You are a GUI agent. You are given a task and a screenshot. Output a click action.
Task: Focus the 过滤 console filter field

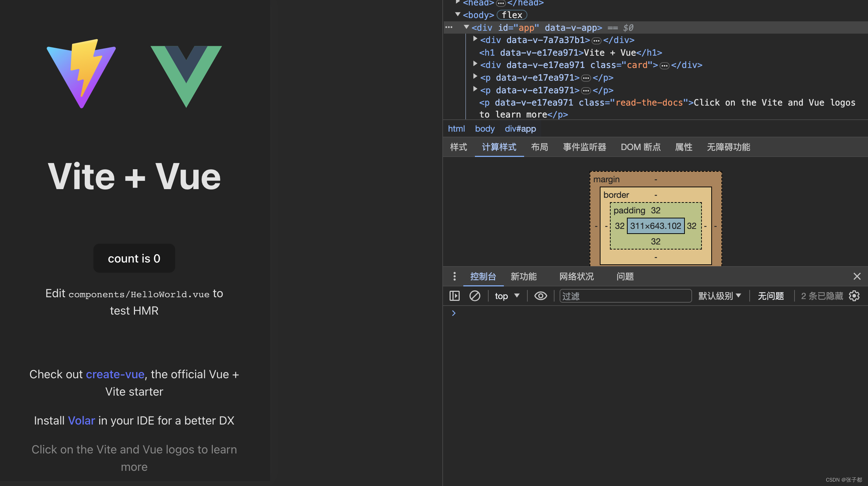[625, 296]
